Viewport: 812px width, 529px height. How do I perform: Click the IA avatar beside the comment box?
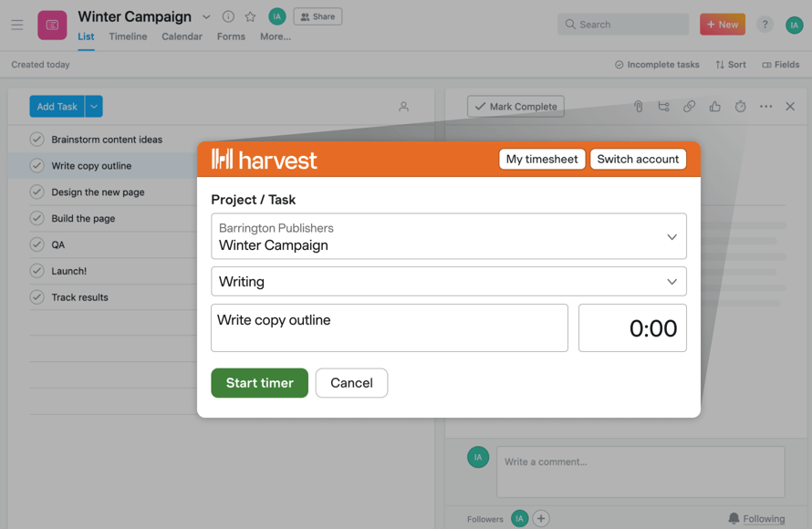click(x=478, y=457)
